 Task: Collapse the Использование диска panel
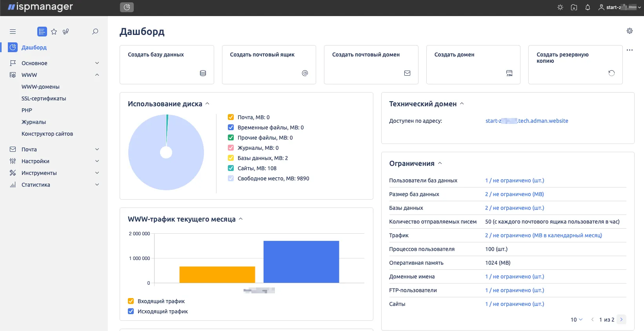pyautogui.click(x=207, y=104)
